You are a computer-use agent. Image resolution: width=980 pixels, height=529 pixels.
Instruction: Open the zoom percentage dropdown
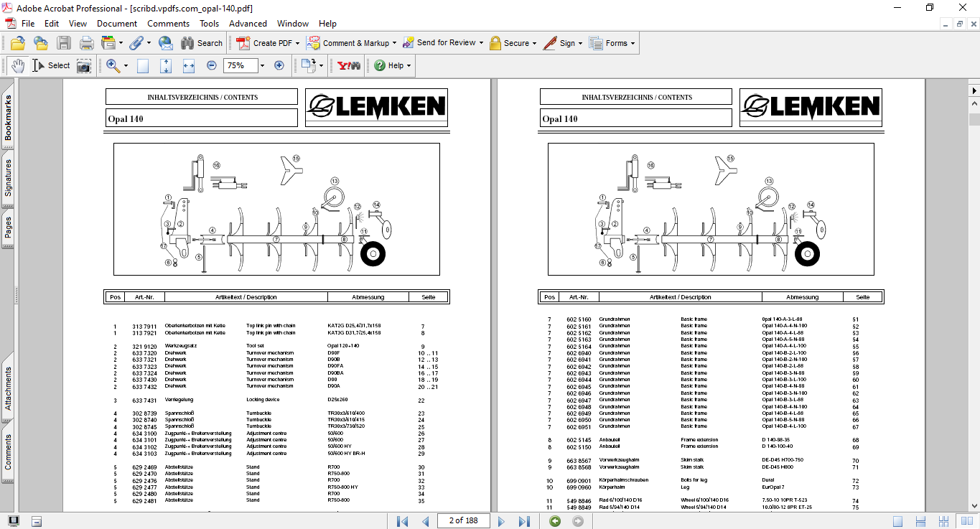tap(262, 65)
